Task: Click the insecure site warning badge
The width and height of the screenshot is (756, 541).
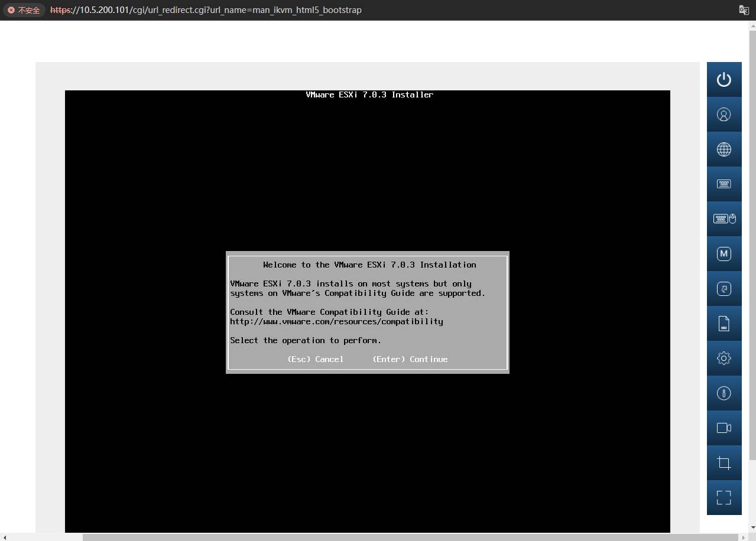Action: click(24, 10)
